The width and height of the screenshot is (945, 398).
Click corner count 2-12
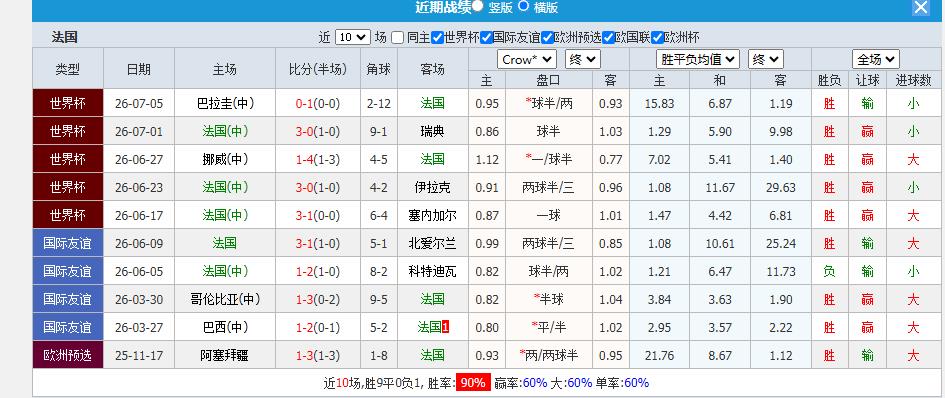[x=379, y=103]
